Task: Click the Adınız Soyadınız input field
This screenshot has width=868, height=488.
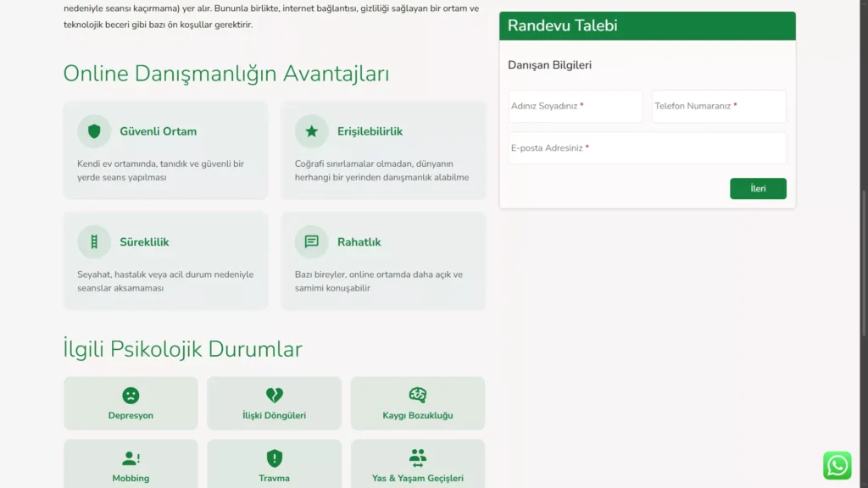Action: pyautogui.click(x=575, y=106)
